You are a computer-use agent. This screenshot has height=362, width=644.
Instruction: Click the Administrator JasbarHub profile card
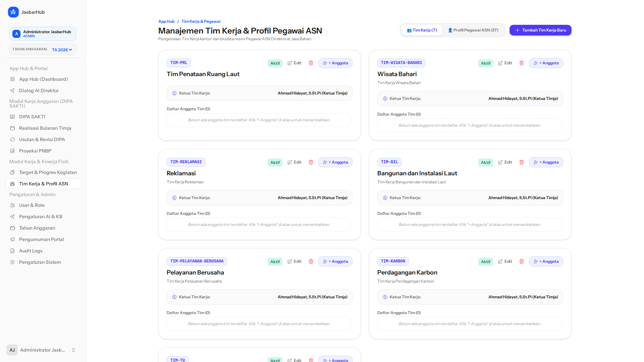point(43,34)
